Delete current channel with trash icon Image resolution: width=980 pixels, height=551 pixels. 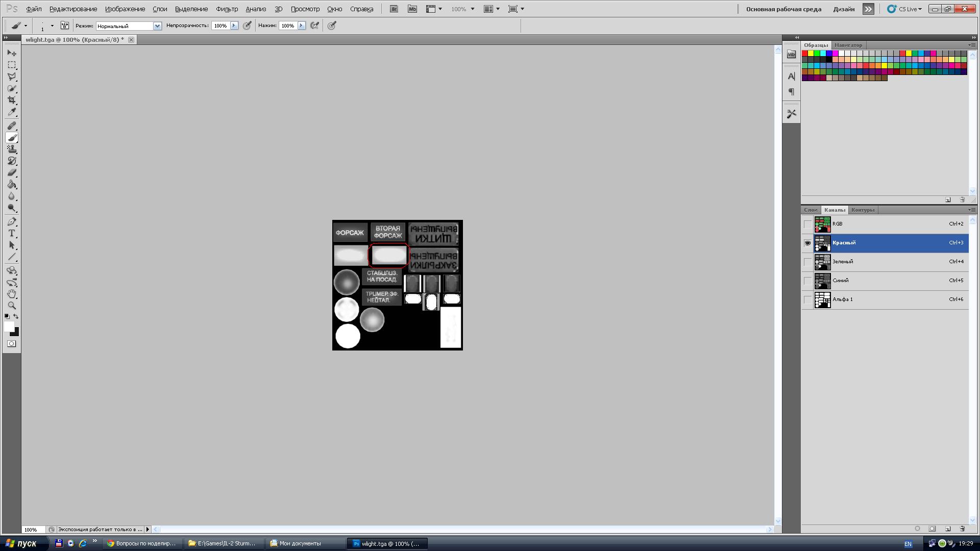(962, 529)
